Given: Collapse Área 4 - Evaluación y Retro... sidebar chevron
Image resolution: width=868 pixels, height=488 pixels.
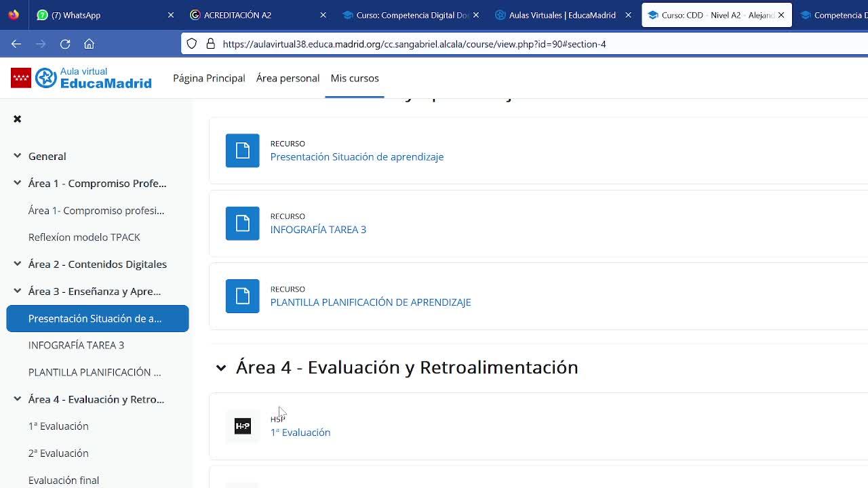Looking at the screenshot, I should pyautogui.click(x=18, y=399).
